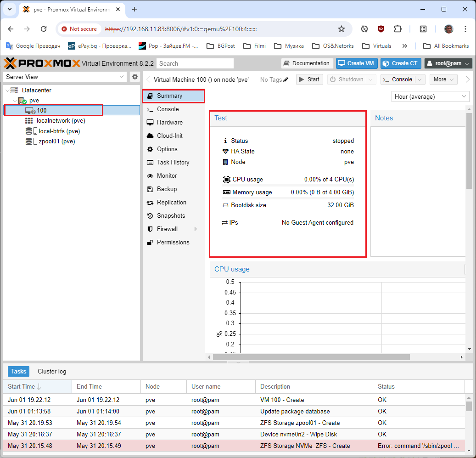The width and height of the screenshot is (476, 458).
Task: Open the Hardware section
Action: pyautogui.click(x=174, y=122)
